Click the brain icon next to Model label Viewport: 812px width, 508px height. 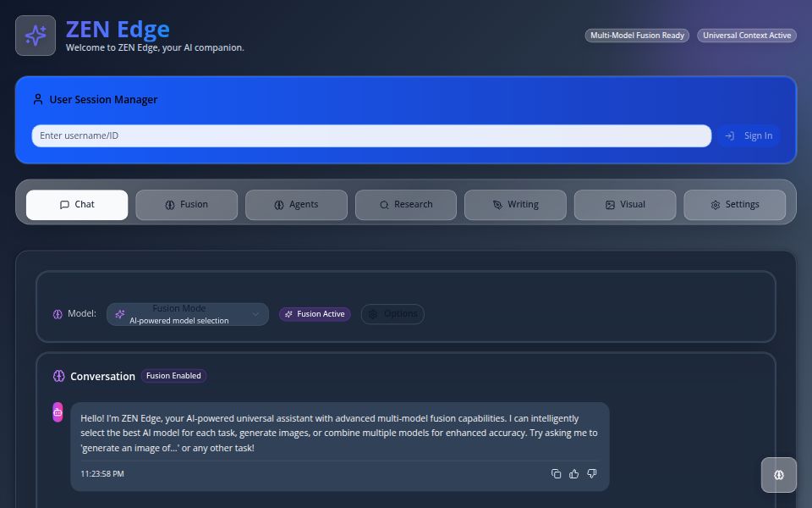pyautogui.click(x=58, y=314)
